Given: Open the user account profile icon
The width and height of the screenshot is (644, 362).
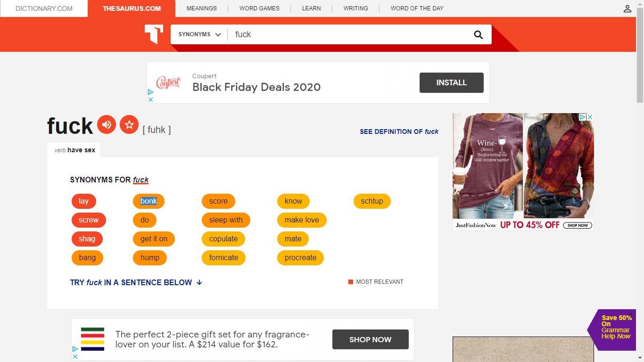Looking at the screenshot, I should tap(627, 8).
